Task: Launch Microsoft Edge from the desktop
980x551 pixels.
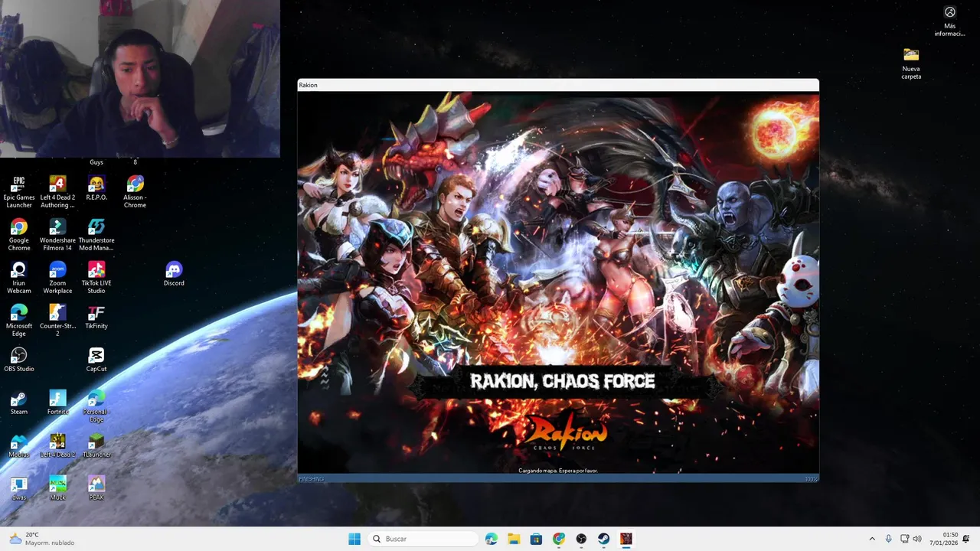Action: (19, 320)
